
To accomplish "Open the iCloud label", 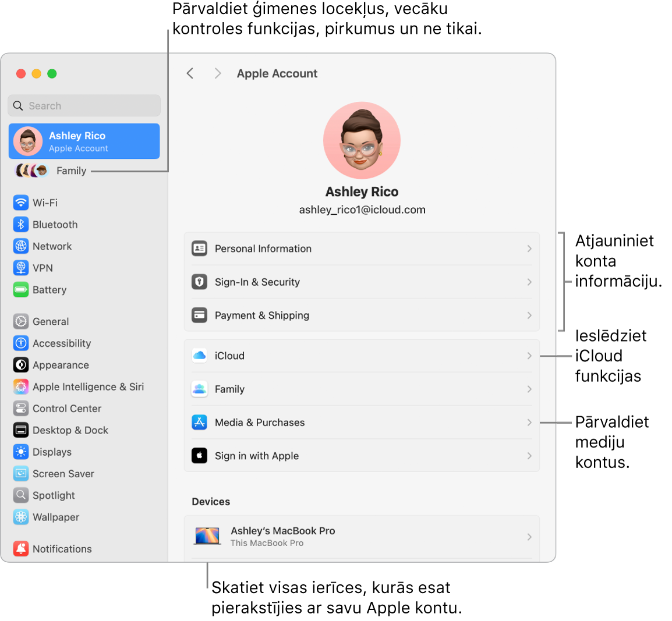I will click(x=229, y=356).
